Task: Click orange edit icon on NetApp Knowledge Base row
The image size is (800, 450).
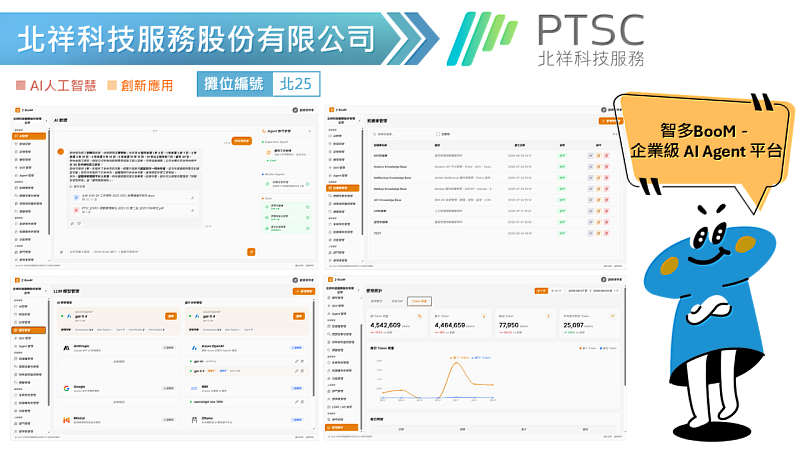Action: coord(598,189)
